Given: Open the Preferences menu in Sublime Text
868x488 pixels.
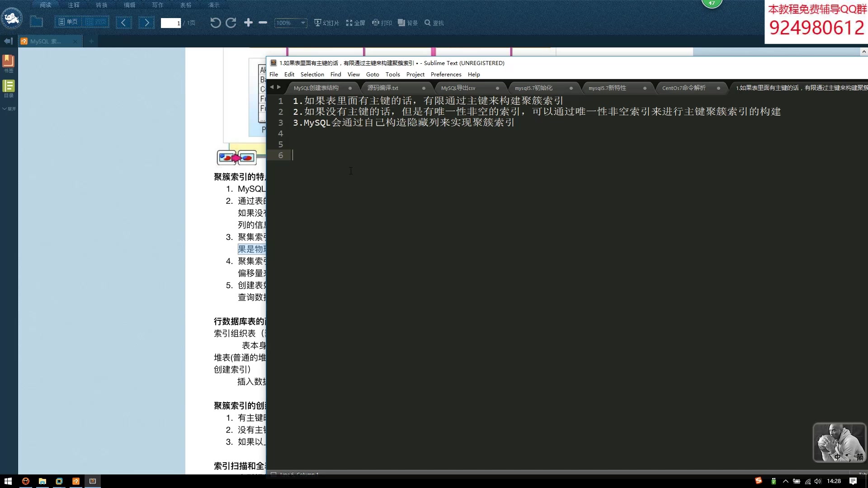Looking at the screenshot, I should pos(445,75).
